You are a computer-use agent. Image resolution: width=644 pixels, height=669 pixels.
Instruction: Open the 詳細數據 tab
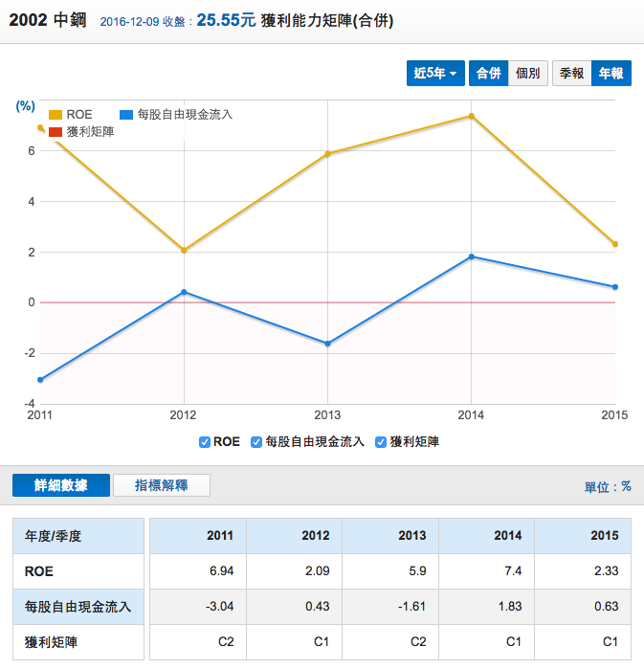click(61, 485)
